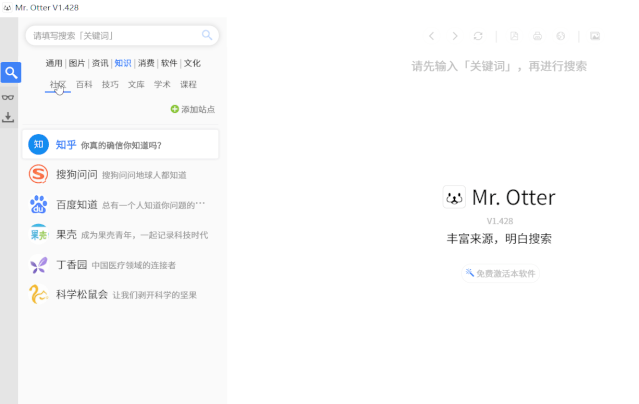
Task: Select the 社区 sub-tab
Action: coord(58,84)
